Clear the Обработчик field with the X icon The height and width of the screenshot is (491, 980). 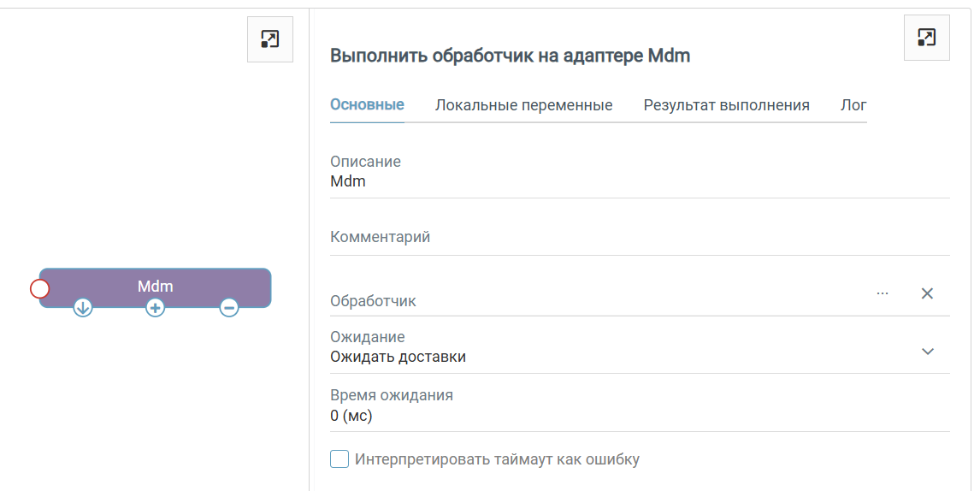click(927, 293)
